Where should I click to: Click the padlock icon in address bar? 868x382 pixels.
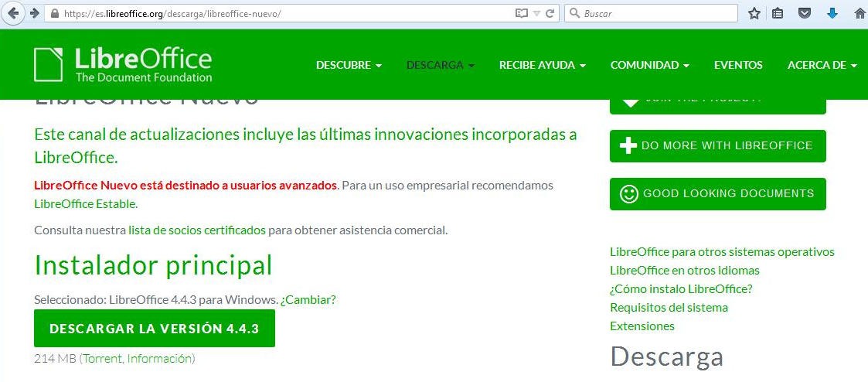click(x=54, y=14)
